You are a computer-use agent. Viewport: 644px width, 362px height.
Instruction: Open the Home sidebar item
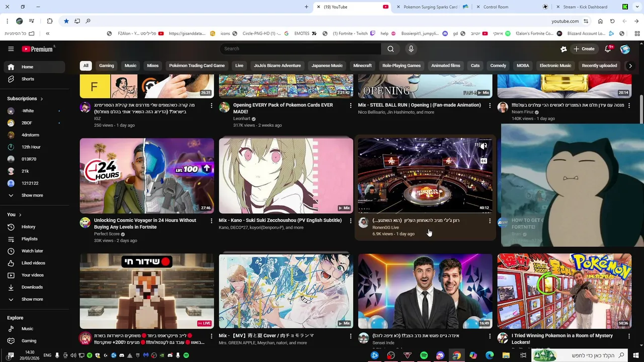pyautogui.click(x=34, y=67)
